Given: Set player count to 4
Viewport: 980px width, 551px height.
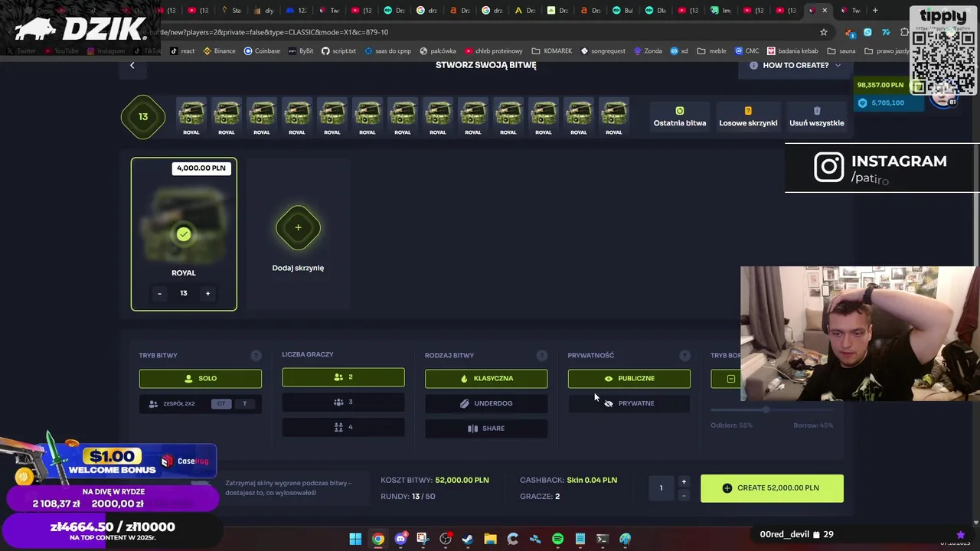Looking at the screenshot, I should tap(343, 427).
